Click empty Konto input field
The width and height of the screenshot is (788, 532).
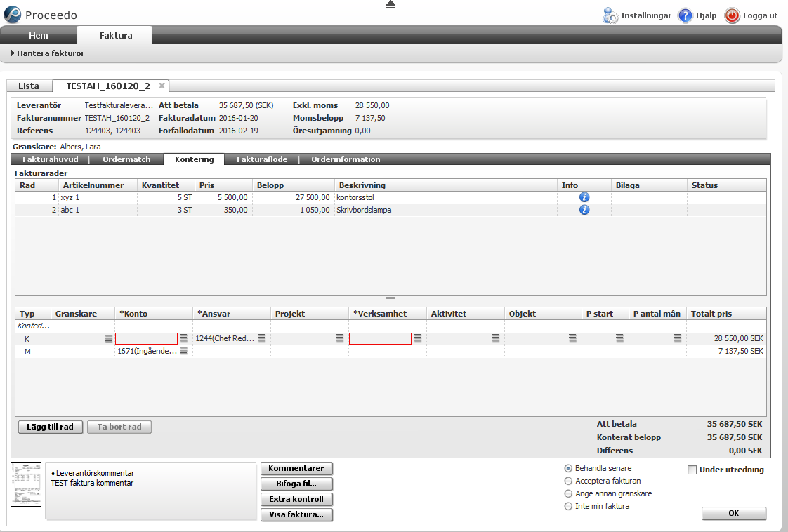click(x=146, y=338)
